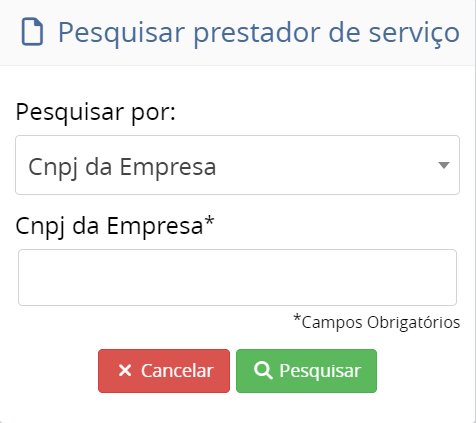Click the X icon on Cancelar button
This screenshot has height=423, width=476.
tap(125, 370)
